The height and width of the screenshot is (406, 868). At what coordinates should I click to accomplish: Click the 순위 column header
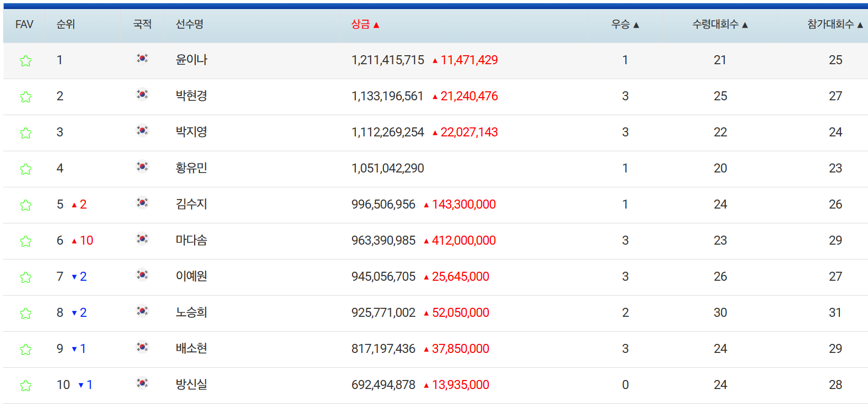click(x=66, y=24)
